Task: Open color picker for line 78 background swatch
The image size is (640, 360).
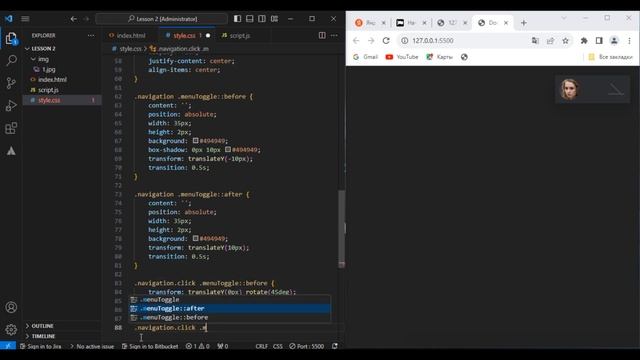Action: 196,238
